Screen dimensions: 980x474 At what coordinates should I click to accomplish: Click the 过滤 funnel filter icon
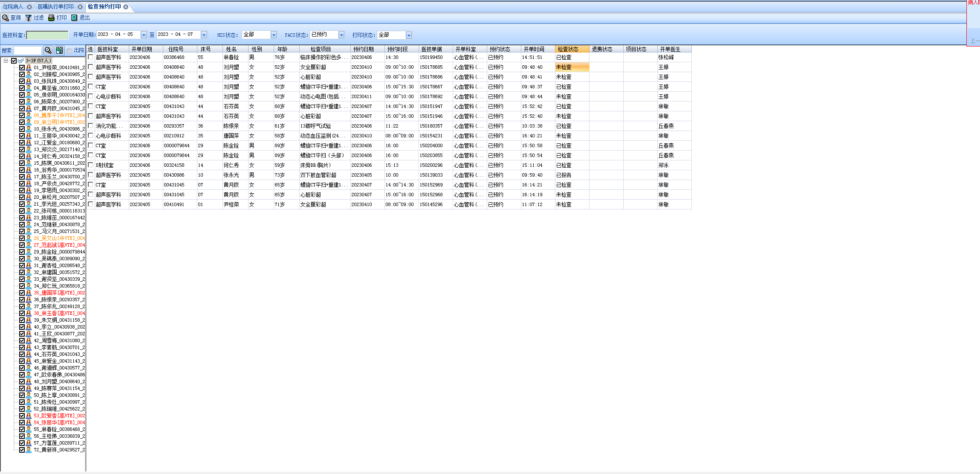point(29,18)
